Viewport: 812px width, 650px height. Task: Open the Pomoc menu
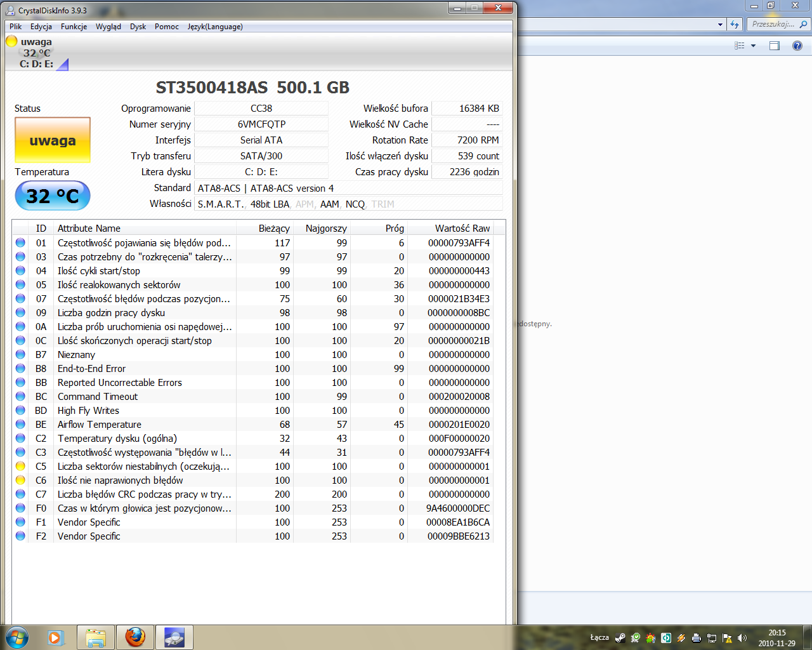point(167,27)
